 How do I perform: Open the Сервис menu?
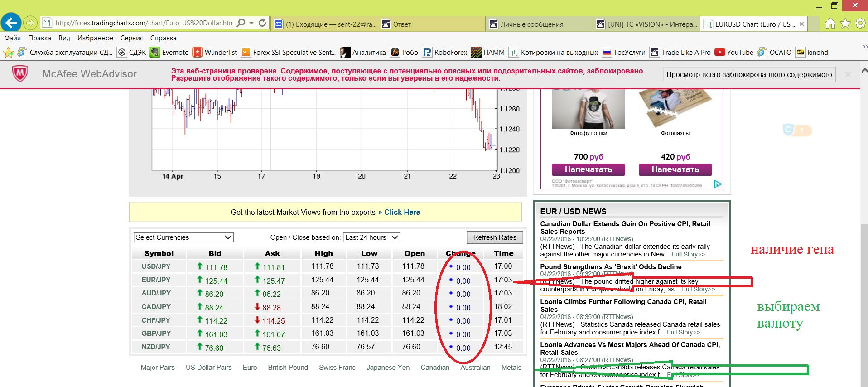click(132, 38)
